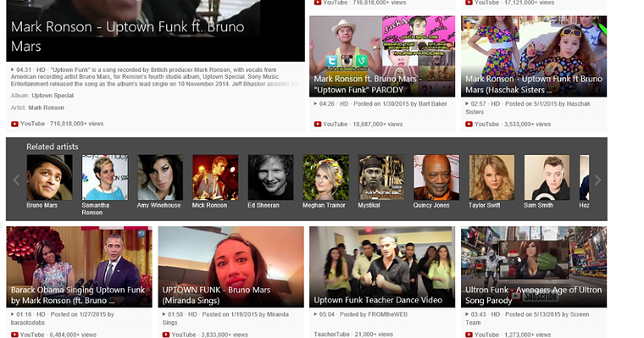Click YouTube icon beside 3,833,000+ views
The height and width of the screenshot is (338, 644).
pos(166,335)
